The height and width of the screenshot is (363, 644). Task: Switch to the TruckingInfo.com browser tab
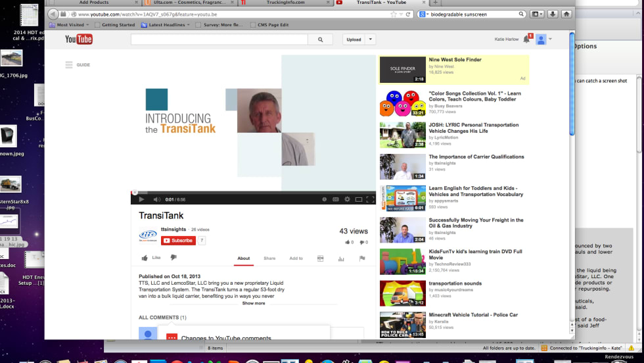285,3
